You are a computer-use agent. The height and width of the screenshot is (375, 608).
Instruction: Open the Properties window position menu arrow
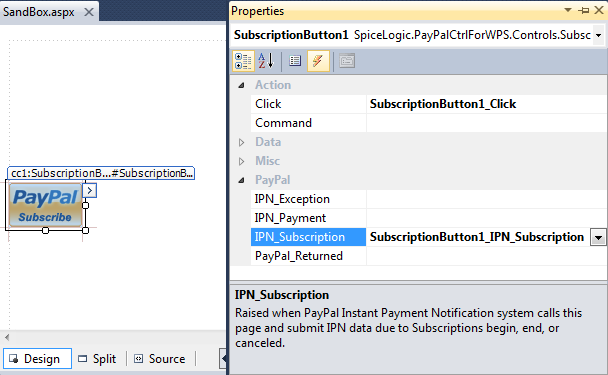568,10
